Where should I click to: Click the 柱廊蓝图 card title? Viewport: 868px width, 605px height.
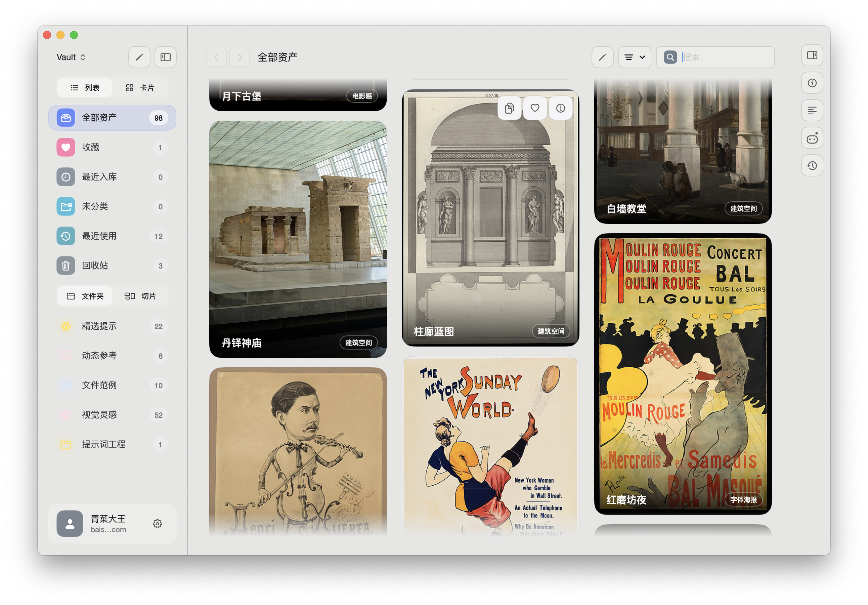tap(434, 332)
